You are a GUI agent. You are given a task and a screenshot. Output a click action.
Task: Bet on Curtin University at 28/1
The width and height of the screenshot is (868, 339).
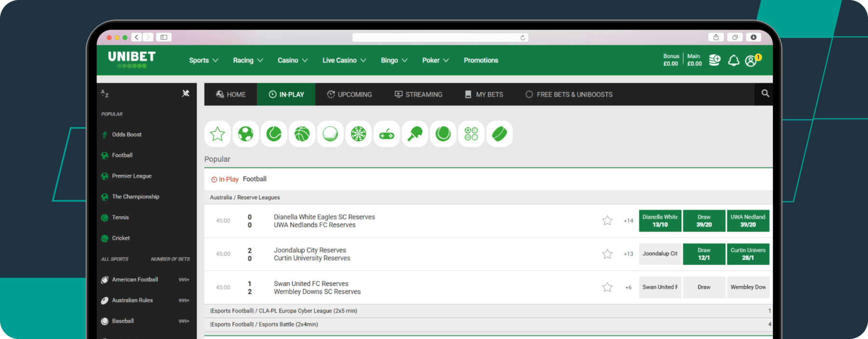point(748,254)
